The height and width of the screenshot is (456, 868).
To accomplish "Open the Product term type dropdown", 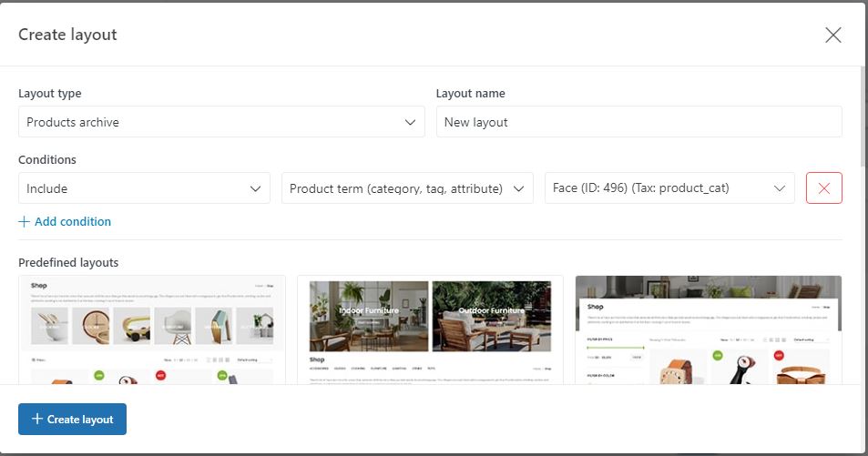I will tap(407, 188).
